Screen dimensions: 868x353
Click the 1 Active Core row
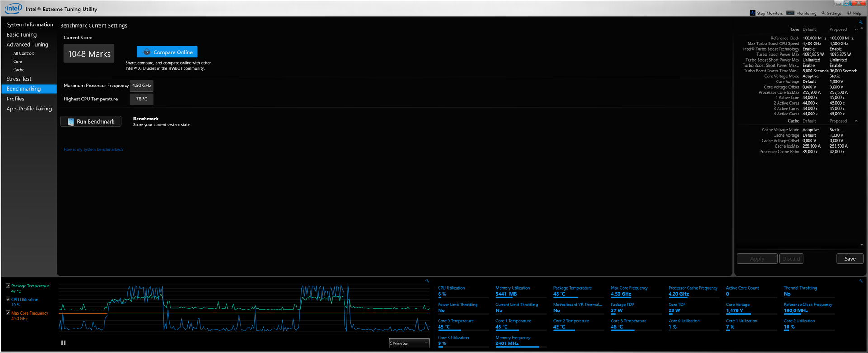coord(798,98)
